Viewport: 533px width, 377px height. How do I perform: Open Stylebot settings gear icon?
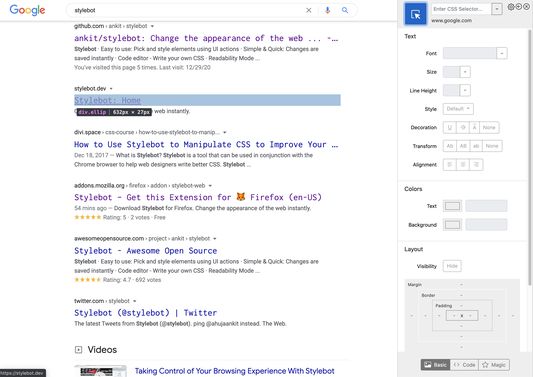click(x=511, y=7)
